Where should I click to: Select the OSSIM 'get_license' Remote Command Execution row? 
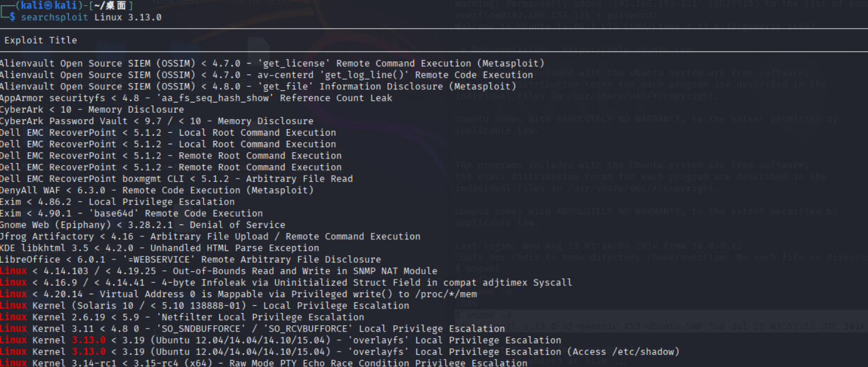click(x=272, y=64)
